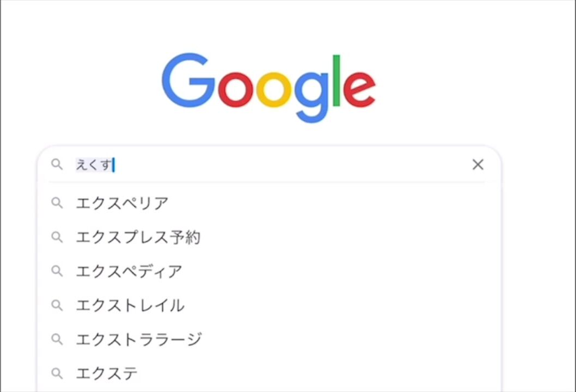
Task: Choose the エクスプレス予約 suggestion
Action: coord(138,237)
